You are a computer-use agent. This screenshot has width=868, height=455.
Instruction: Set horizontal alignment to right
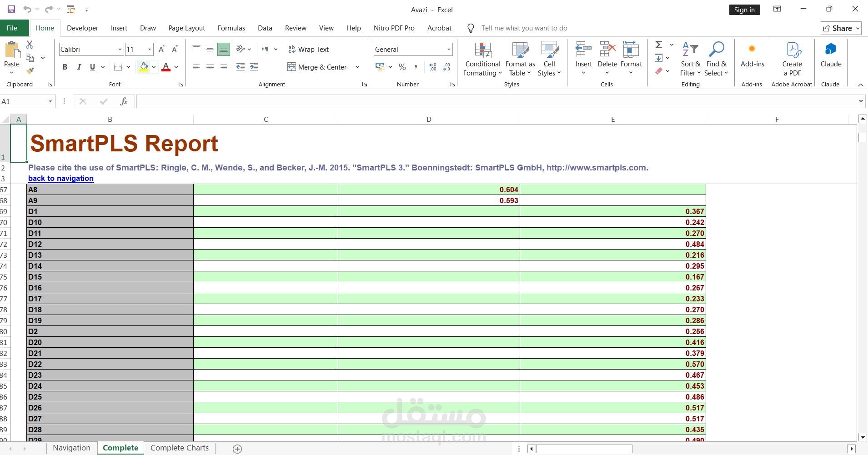coord(224,67)
